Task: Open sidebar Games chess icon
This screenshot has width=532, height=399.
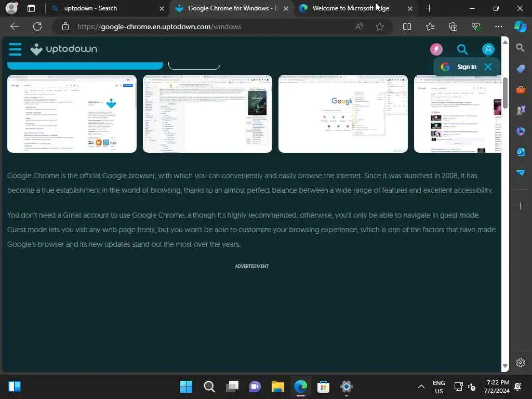Action: [521, 110]
